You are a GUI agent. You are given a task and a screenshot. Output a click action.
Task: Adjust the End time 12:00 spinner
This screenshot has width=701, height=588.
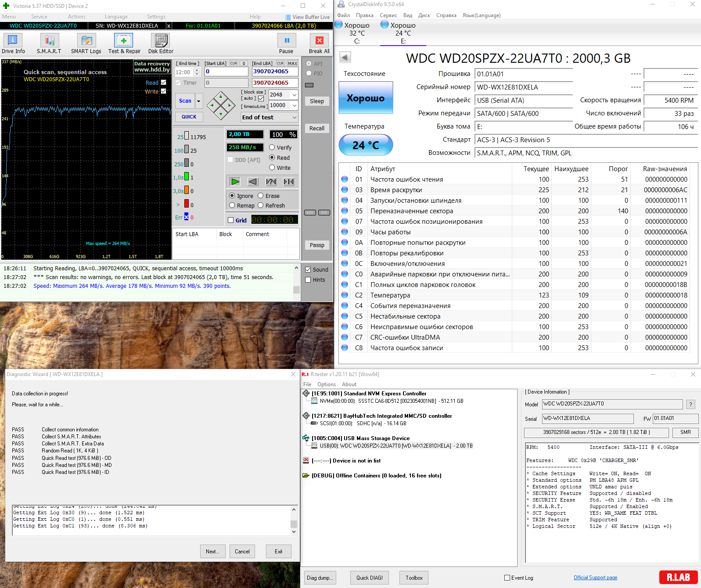tap(197, 72)
